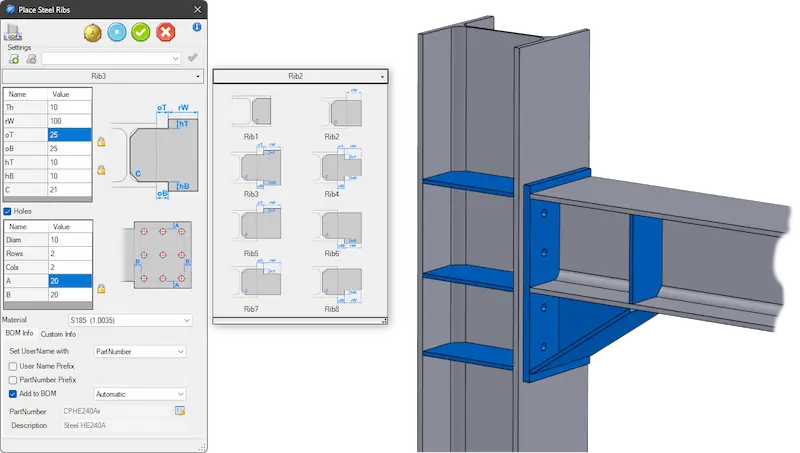Click the oB value cell showing 25
Image resolution: width=800 pixels, height=453 pixels.
69,148
